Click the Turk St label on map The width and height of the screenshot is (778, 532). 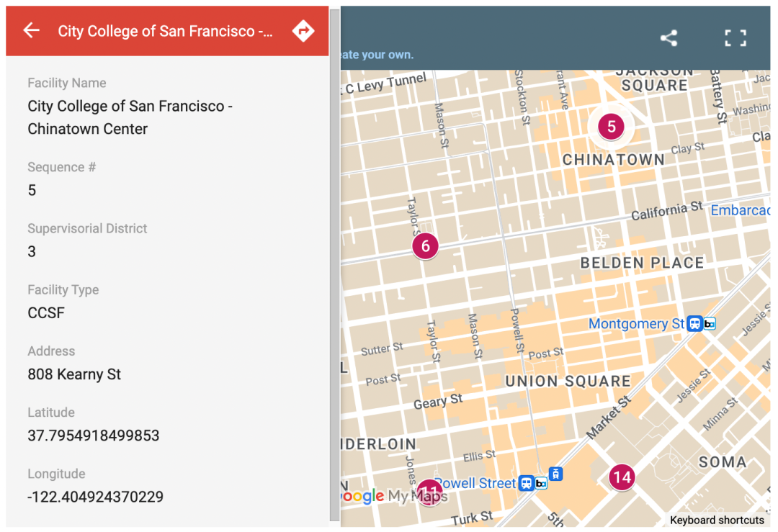click(471, 518)
